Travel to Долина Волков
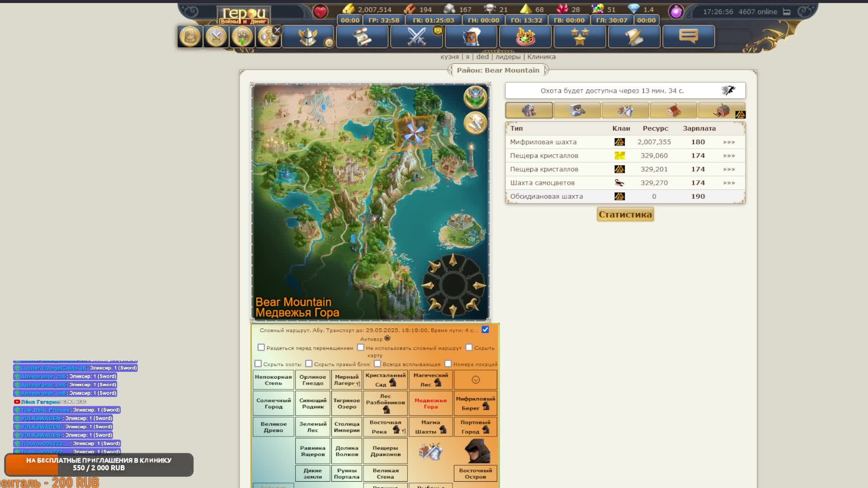This screenshot has height=488, width=868. point(347,450)
